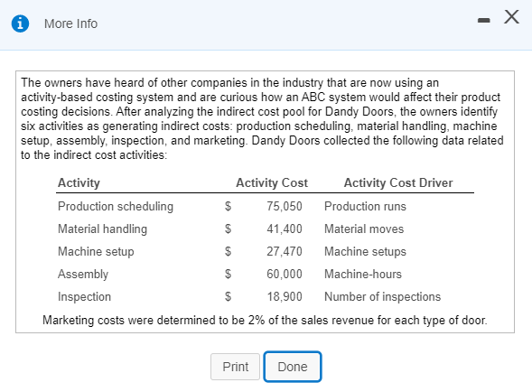
Task: Close the More Info dialog
Action: click(x=511, y=16)
